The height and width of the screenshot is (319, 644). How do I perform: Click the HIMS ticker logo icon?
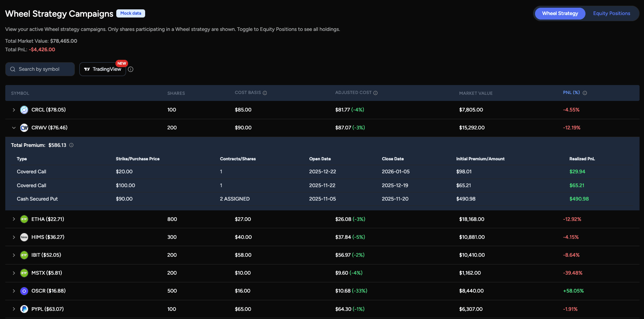(x=24, y=237)
